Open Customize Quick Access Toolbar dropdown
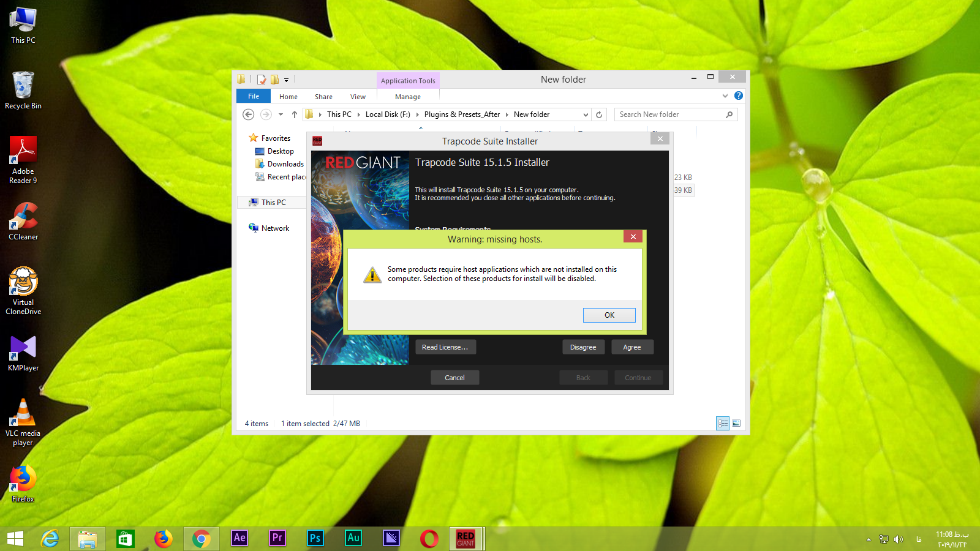The image size is (980, 551). [286, 80]
